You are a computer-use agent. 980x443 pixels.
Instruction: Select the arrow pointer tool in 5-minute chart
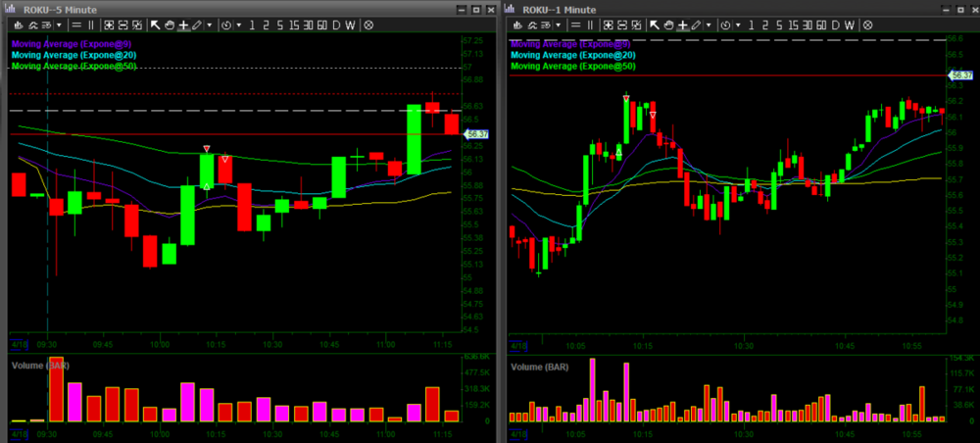155,25
